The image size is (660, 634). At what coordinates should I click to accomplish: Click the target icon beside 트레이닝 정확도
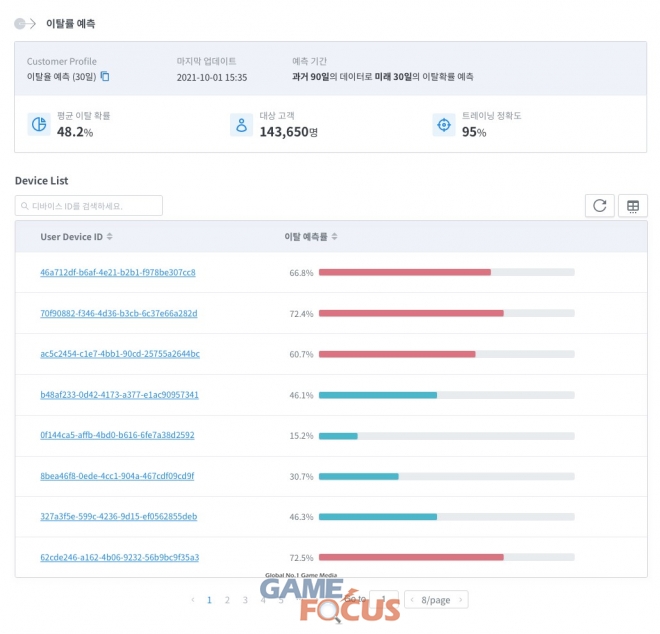tap(443, 124)
